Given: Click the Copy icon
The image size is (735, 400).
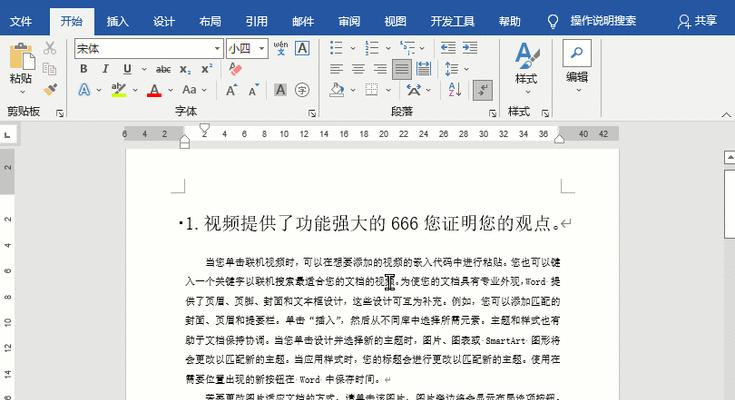Looking at the screenshot, I should [x=49, y=68].
